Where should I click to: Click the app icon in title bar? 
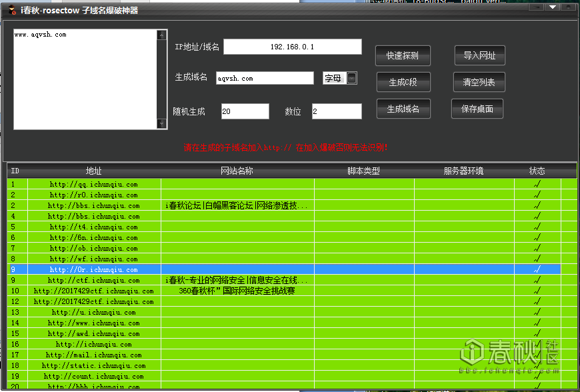tap(12, 10)
